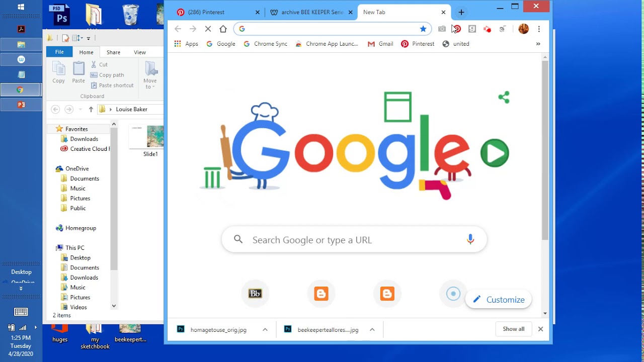Bookmark this tab with the star icon

coord(423,29)
